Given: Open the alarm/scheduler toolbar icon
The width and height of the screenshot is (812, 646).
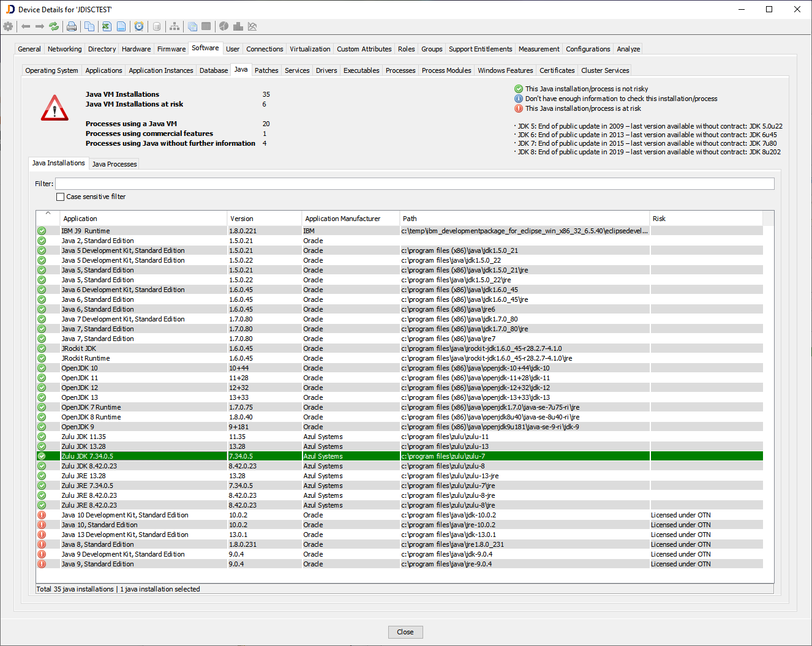Looking at the screenshot, I should tap(139, 26).
